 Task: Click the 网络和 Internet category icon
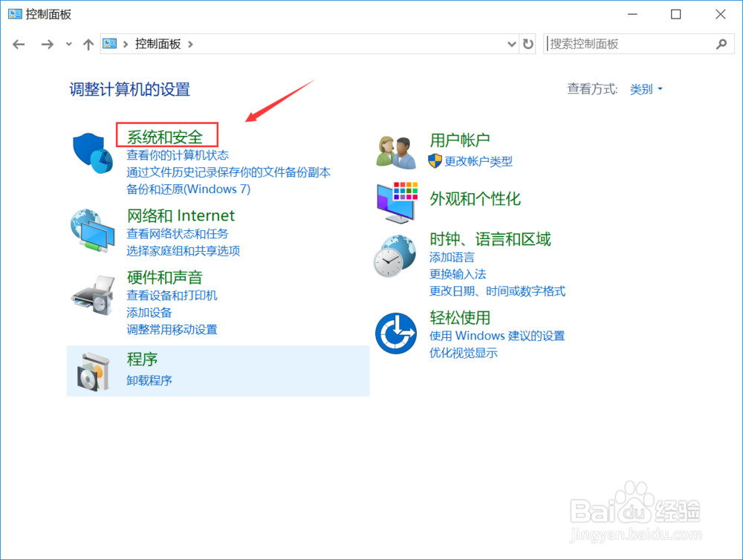point(91,229)
